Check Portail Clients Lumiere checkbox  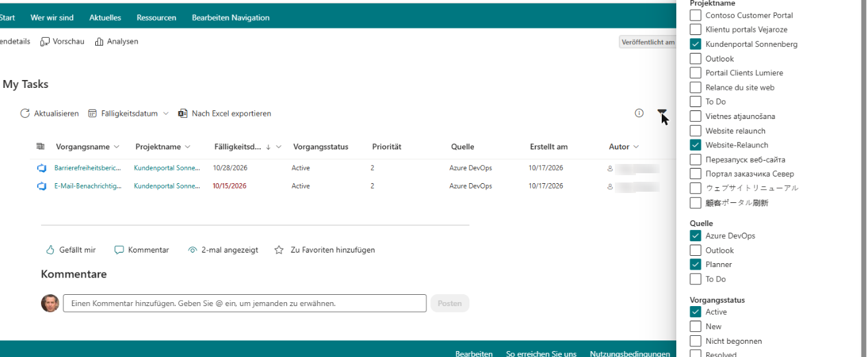[695, 73]
